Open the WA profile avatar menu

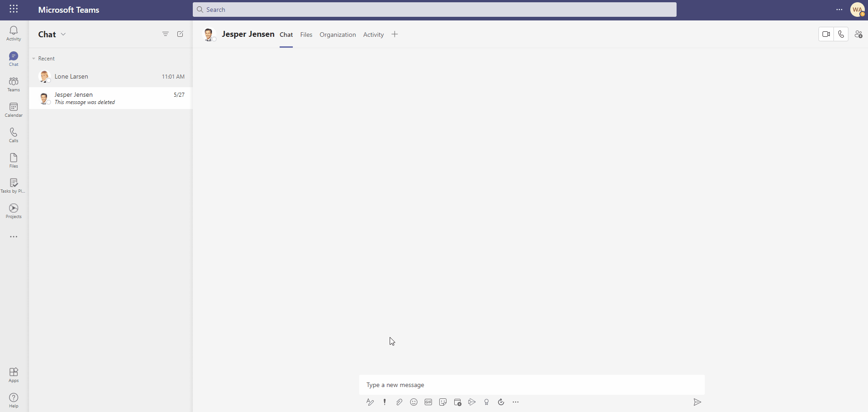(x=858, y=10)
